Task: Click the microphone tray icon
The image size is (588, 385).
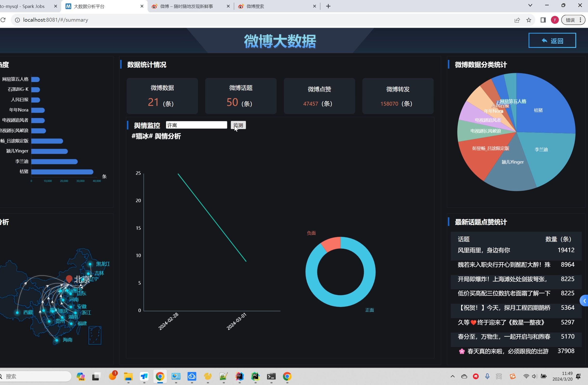Action: pos(487,376)
